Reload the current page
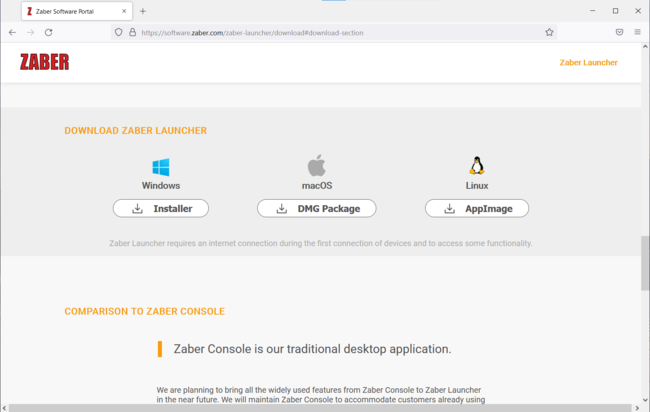Image resolution: width=650 pixels, height=412 pixels. 48,32
